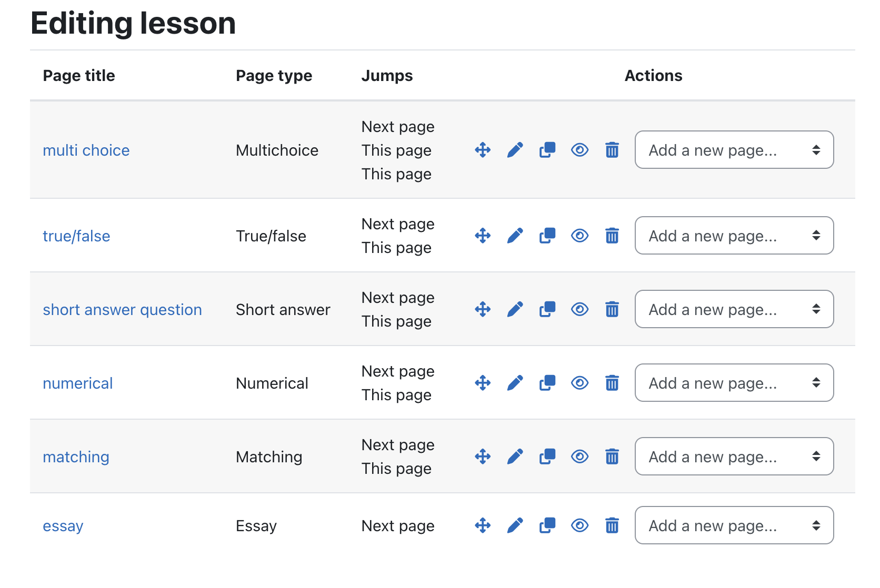
Task: Open the true/false page link
Action: (x=76, y=236)
